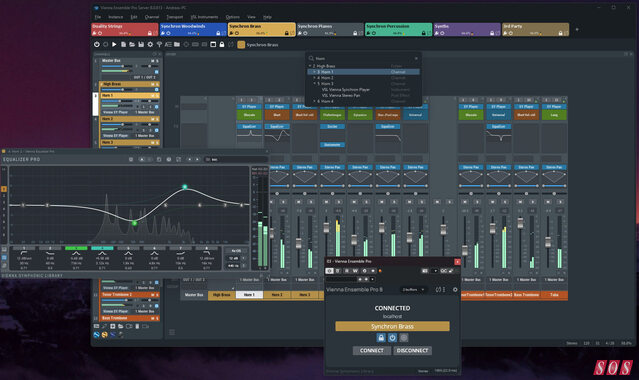Image resolution: width=639 pixels, height=380 pixels.
Task: Toggle Mute on Master Bus channel
Action: 152,61
